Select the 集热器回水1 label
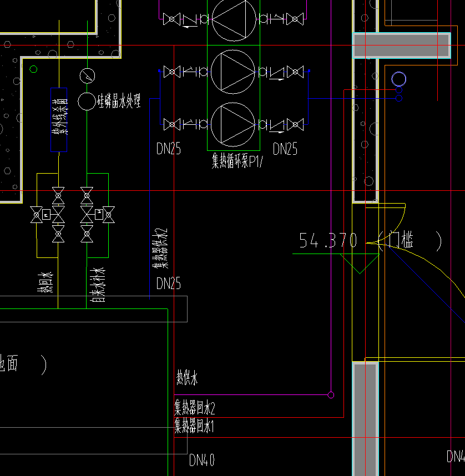The width and height of the screenshot is (465, 476). (x=194, y=426)
